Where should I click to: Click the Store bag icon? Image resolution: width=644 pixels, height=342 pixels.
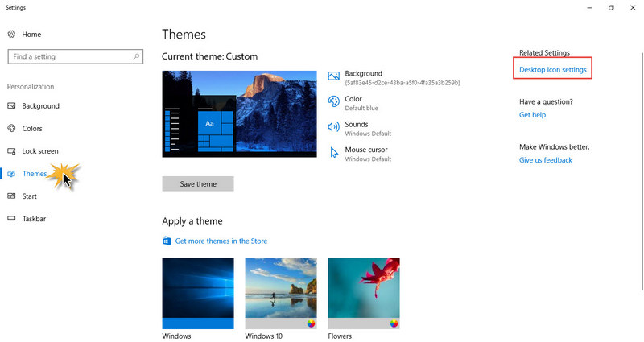click(167, 241)
